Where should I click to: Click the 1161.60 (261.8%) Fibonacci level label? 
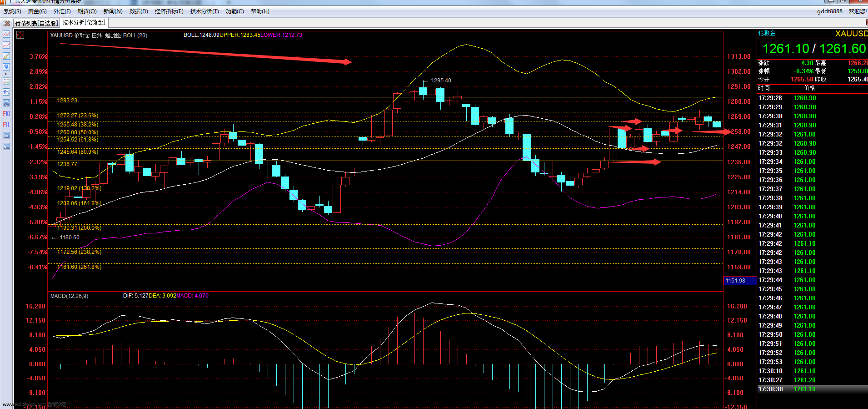pos(80,267)
